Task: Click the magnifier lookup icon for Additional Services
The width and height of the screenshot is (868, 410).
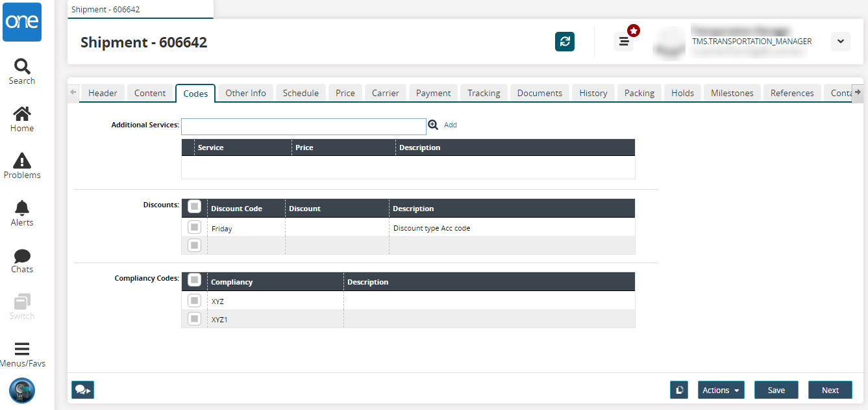Action: (x=433, y=125)
